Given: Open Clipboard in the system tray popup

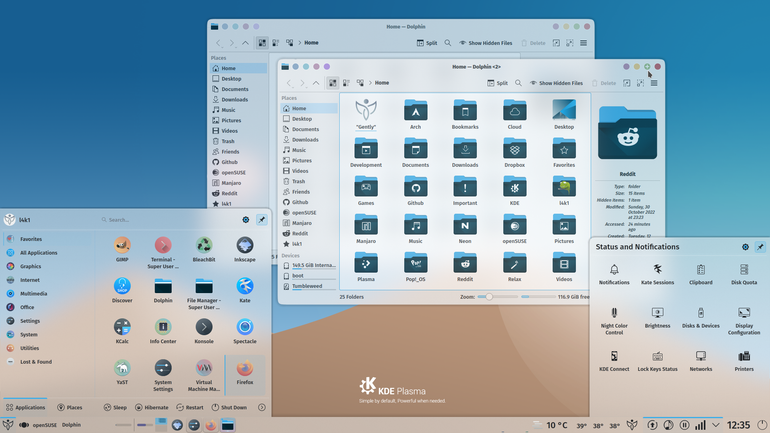Looking at the screenshot, I should [x=701, y=274].
